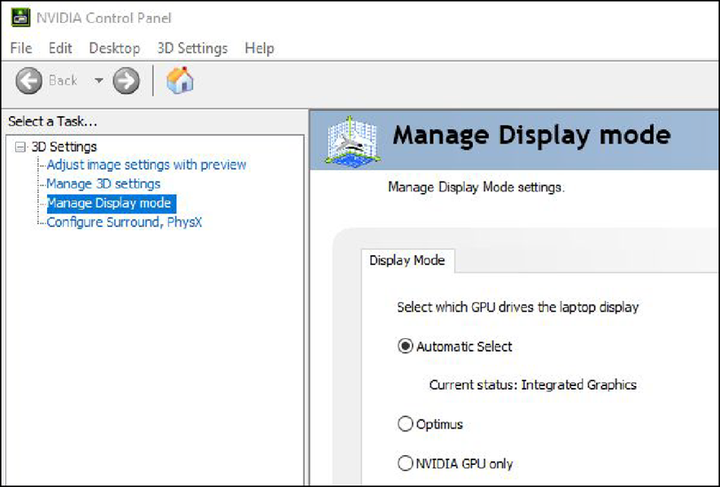Select Manage Display mode in task tree
The height and width of the screenshot is (487, 720).
coord(109,203)
